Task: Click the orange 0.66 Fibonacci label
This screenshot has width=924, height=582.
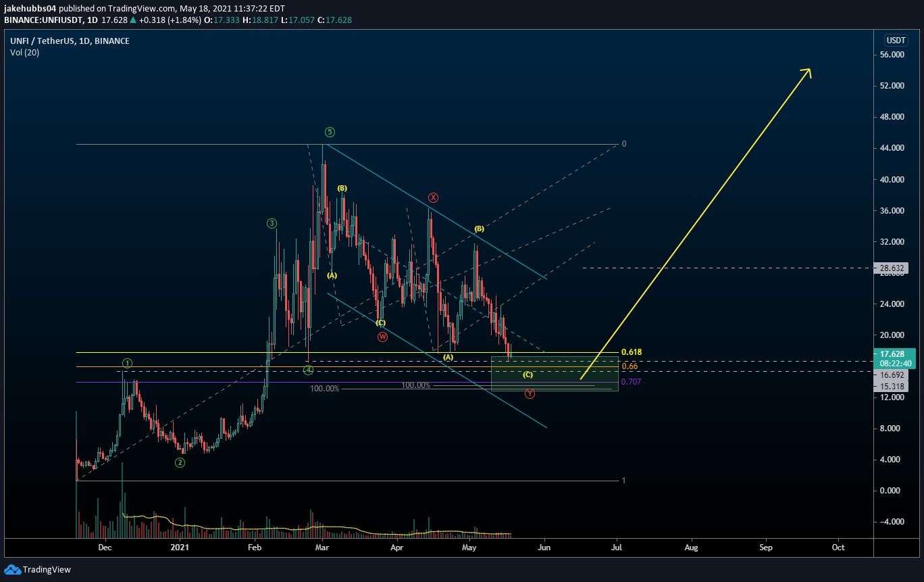Action: point(629,366)
